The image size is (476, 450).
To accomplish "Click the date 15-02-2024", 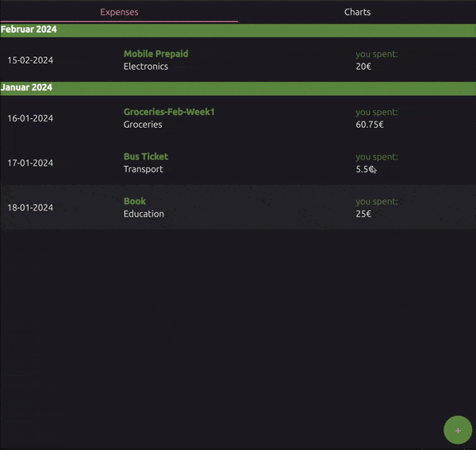I will (x=30, y=60).
